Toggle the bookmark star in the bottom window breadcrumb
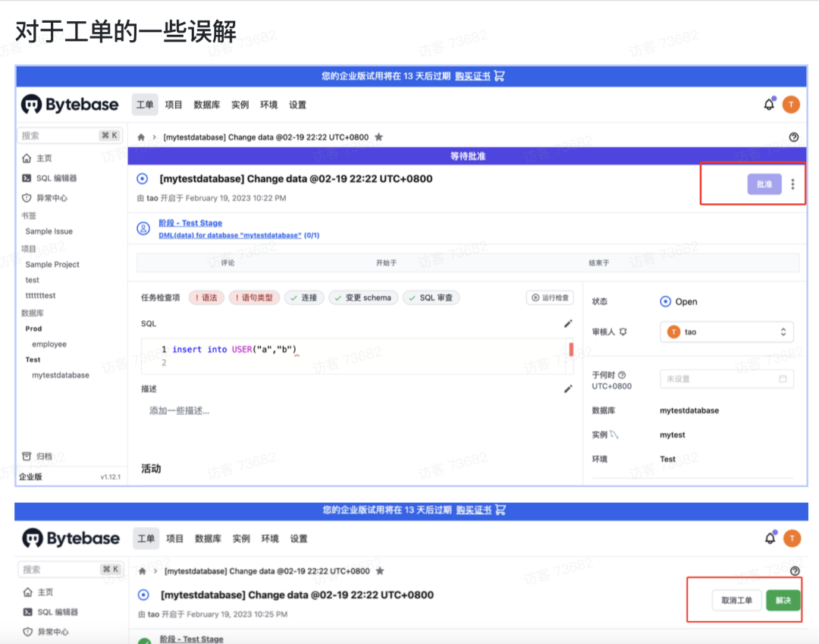 [x=380, y=571]
